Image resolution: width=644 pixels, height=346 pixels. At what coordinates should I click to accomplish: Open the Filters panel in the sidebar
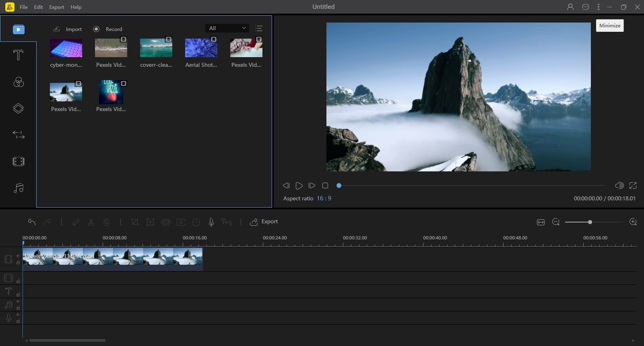[x=18, y=82]
